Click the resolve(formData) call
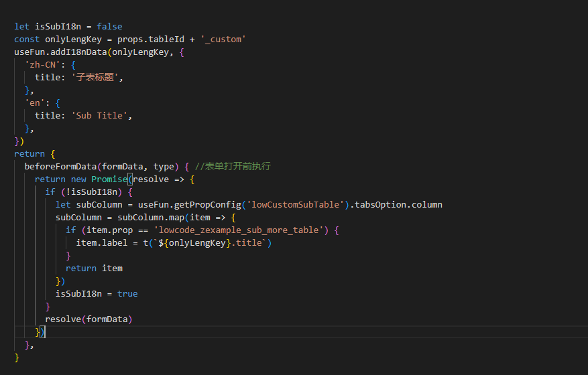 click(89, 319)
